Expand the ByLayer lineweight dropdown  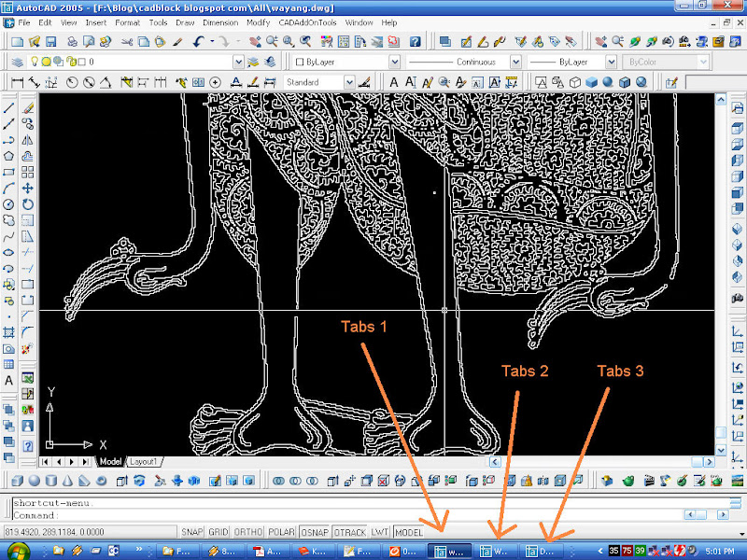[611, 62]
